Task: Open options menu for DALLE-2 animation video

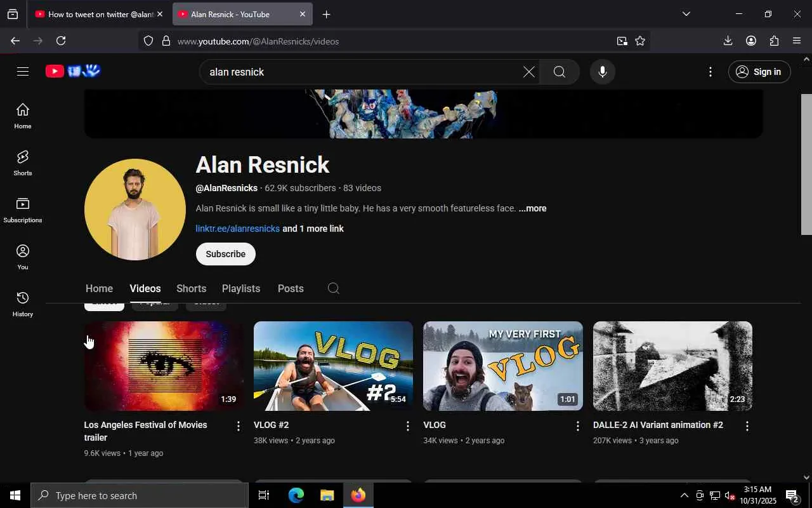Action: 747,426
